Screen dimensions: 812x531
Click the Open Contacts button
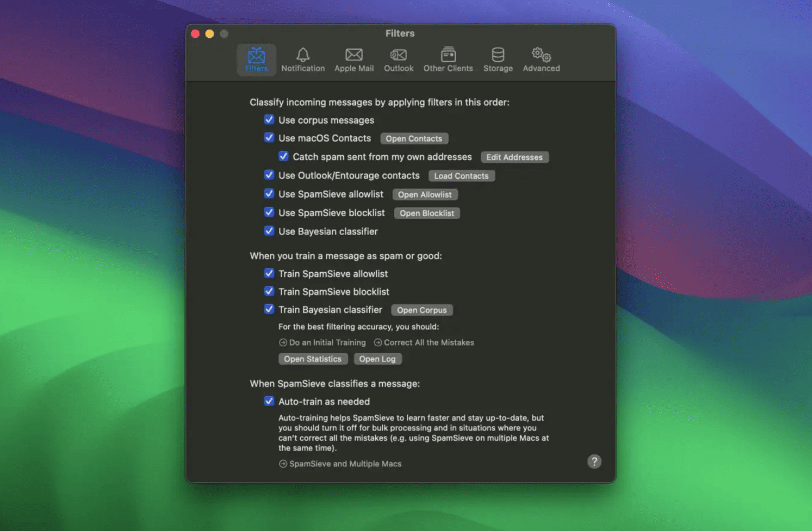pyautogui.click(x=414, y=139)
